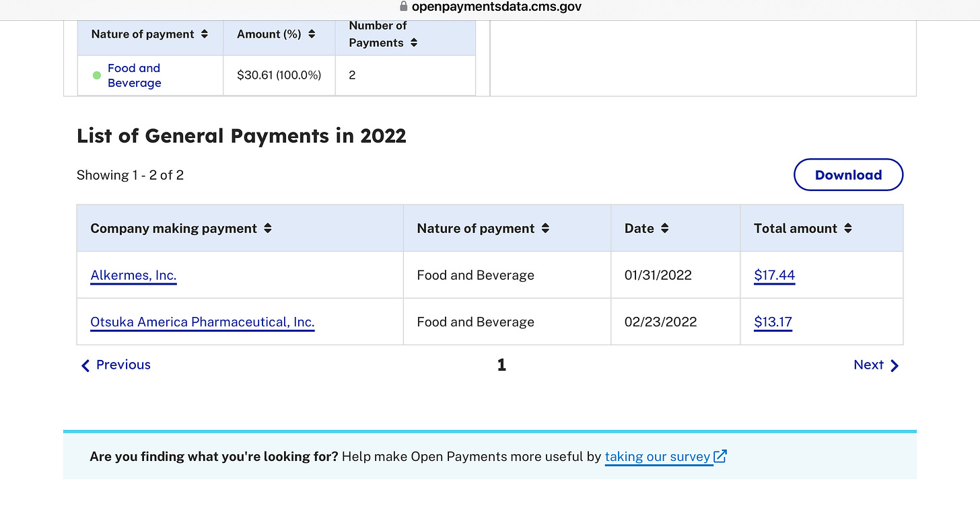Click the Number of Payments value 2
Image resolution: width=980 pixels, height=506 pixels.
click(x=352, y=75)
